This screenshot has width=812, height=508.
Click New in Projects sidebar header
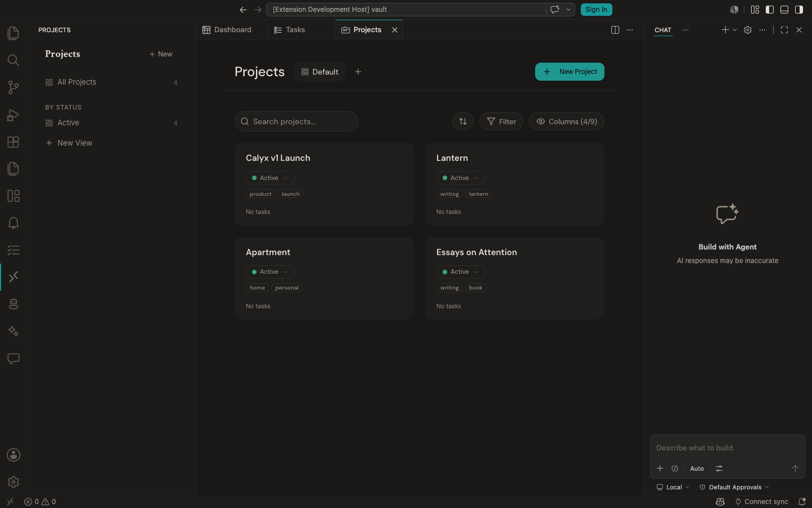pos(161,54)
